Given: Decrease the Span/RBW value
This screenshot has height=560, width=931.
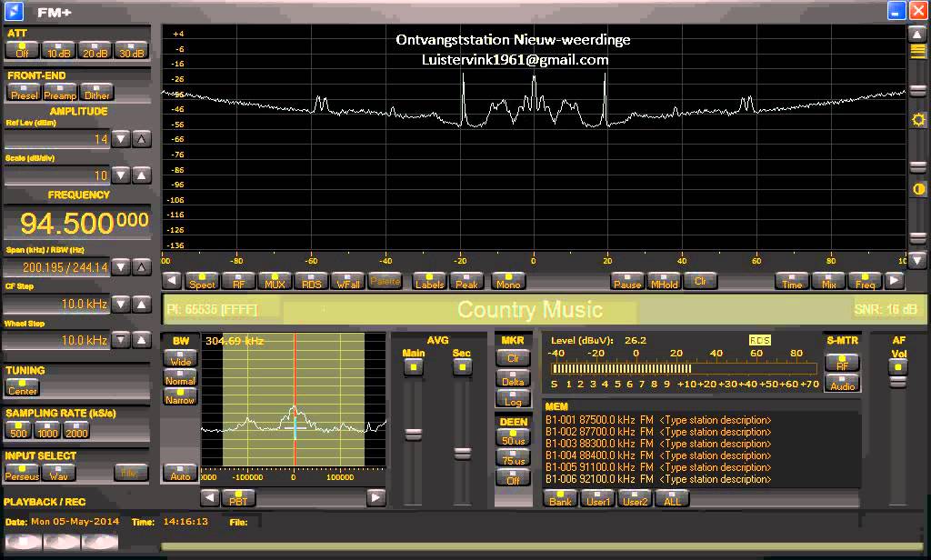Looking at the screenshot, I should click(x=121, y=267).
